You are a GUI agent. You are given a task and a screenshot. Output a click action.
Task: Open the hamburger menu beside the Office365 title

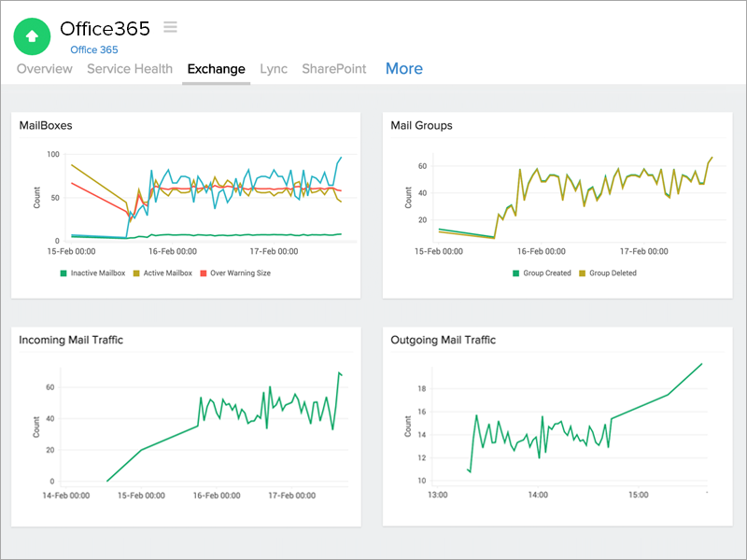click(169, 27)
